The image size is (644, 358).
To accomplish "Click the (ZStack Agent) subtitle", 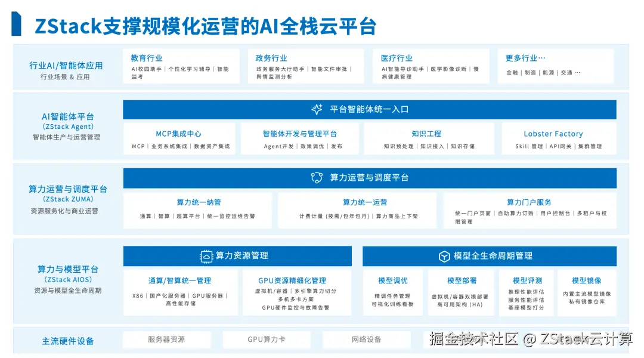I will [68, 126].
